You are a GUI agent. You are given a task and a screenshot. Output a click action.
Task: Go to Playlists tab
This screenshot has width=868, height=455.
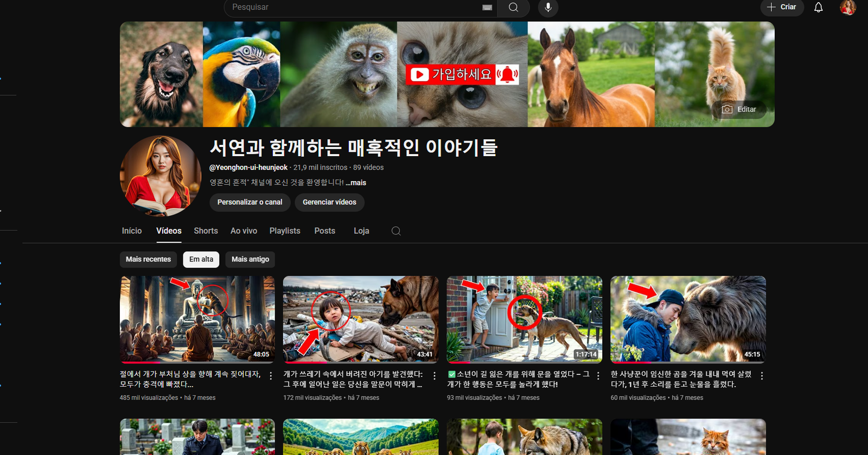(285, 231)
